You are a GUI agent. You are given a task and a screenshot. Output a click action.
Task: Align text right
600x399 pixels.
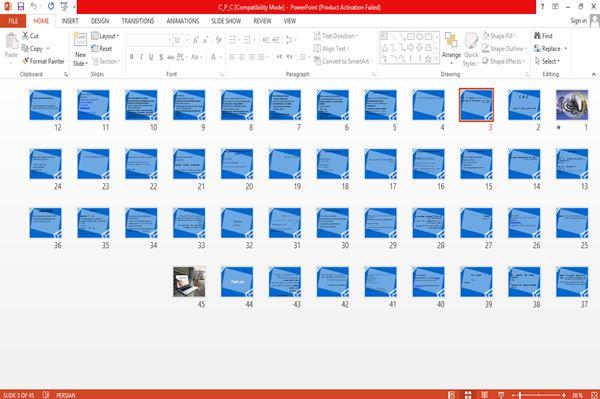tap(251, 57)
